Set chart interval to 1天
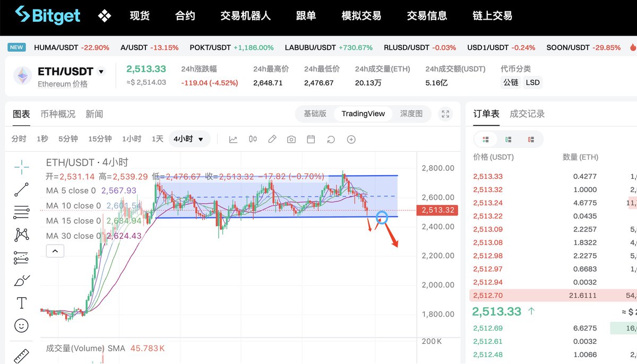Screen dimensions: 637x364 click(158, 139)
